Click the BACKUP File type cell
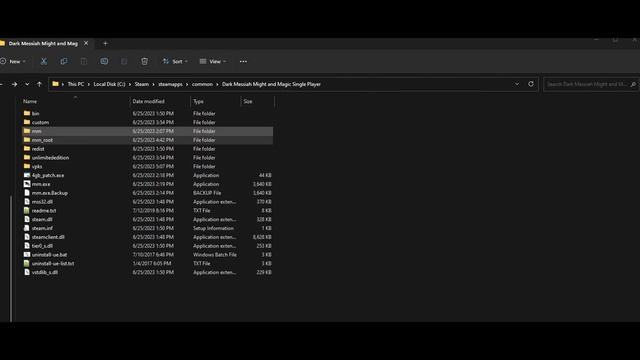The height and width of the screenshot is (360, 640). (x=207, y=193)
